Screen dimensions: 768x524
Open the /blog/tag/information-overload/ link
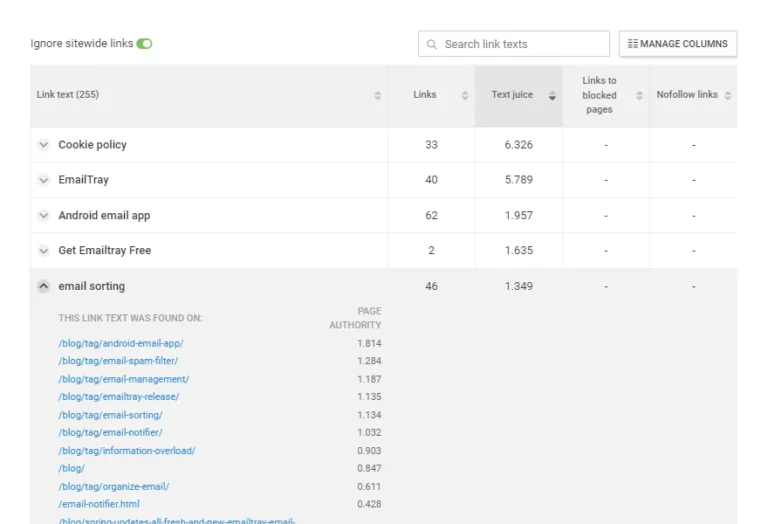point(126,451)
